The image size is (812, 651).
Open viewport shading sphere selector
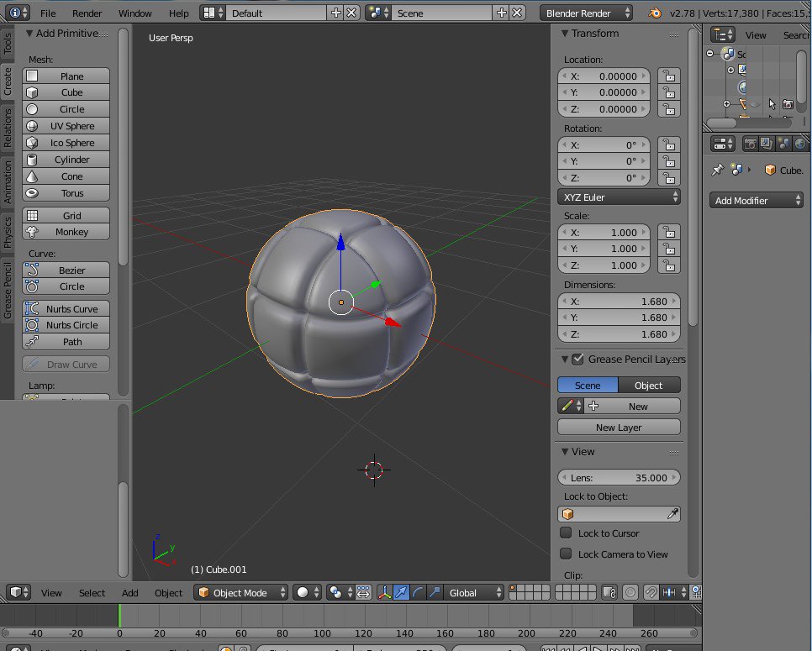coord(307,592)
